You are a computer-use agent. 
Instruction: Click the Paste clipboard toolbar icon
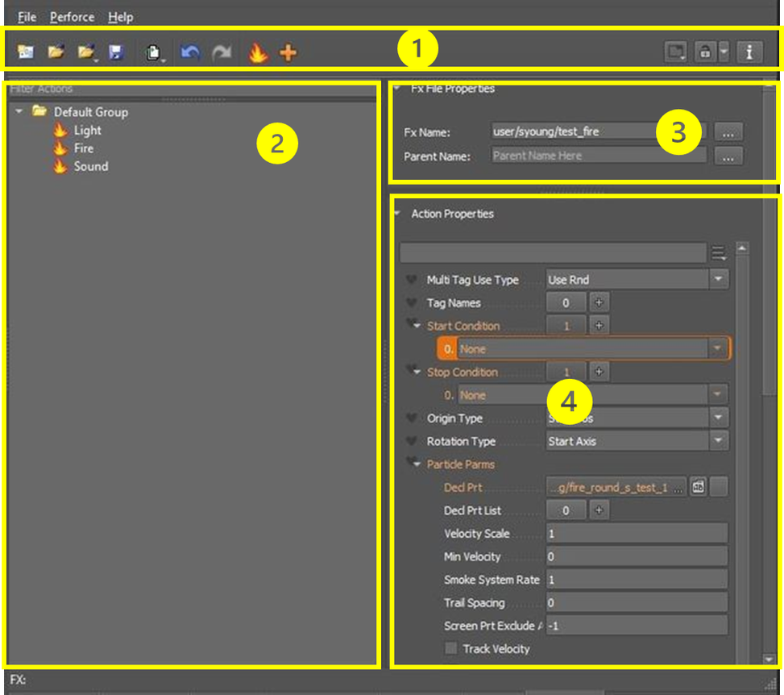pos(154,52)
